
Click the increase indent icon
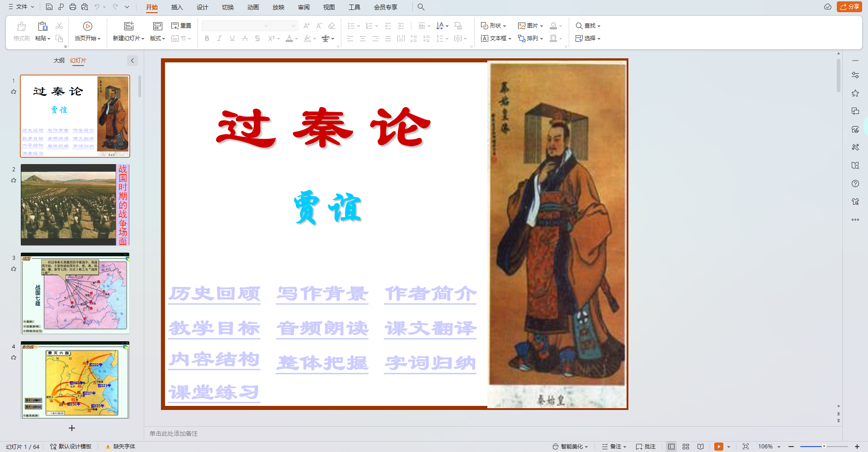[x=401, y=26]
